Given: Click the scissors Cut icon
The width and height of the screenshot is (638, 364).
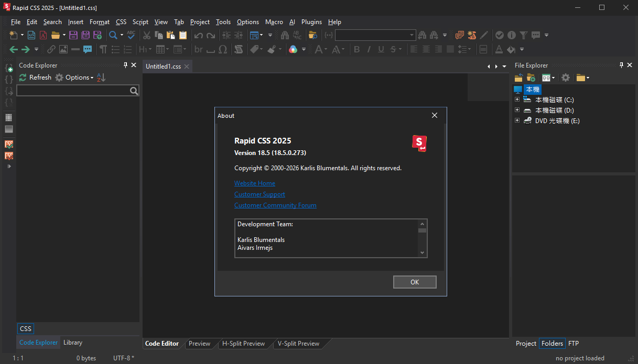Looking at the screenshot, I should [147, 35].
